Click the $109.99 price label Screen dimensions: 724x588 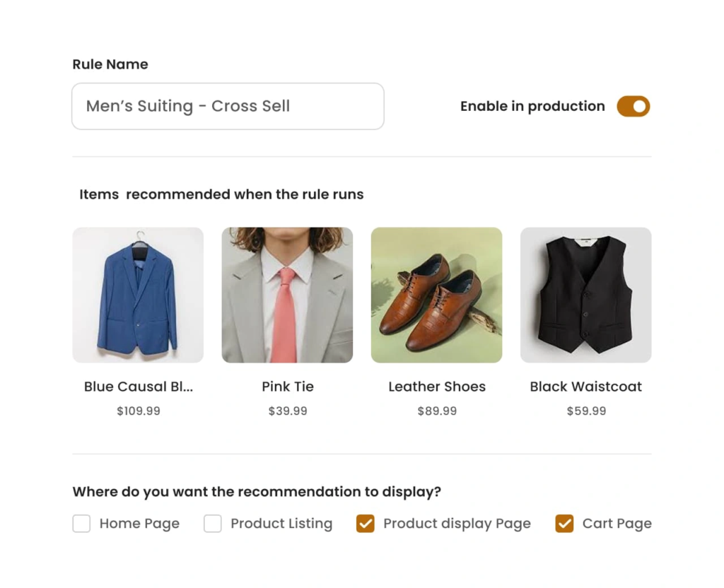pos(139,411)
